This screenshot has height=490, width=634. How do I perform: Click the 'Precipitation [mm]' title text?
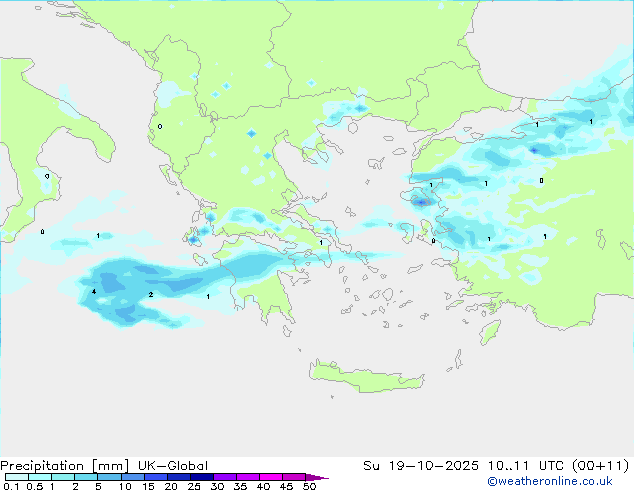[65, 466]
